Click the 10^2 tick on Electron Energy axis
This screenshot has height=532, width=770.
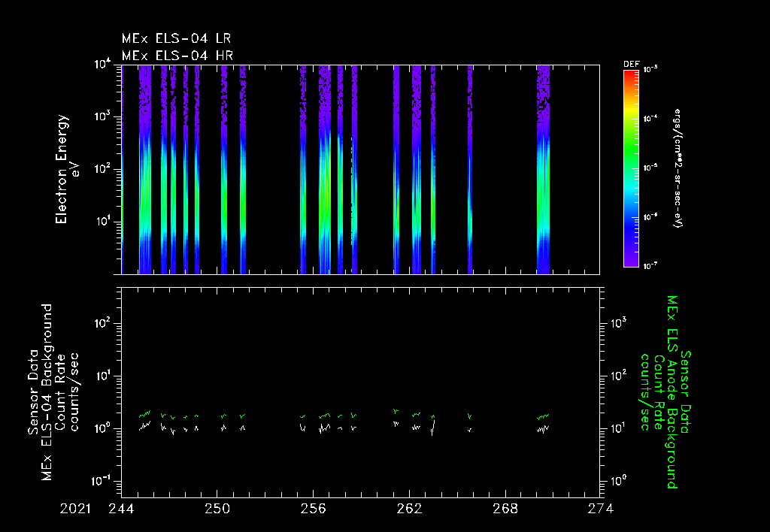tap(102, 169)
